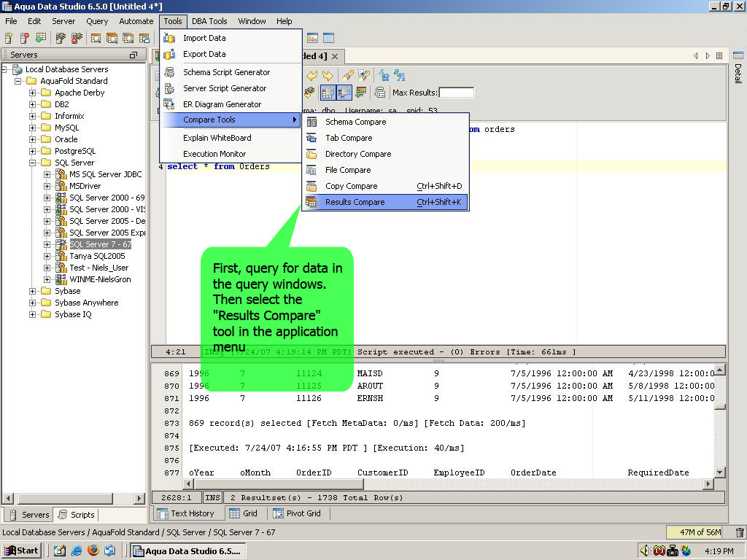The image size is (747, 560).
Task: Close the Untitled 4 query tab
Action: pos(335,56)
